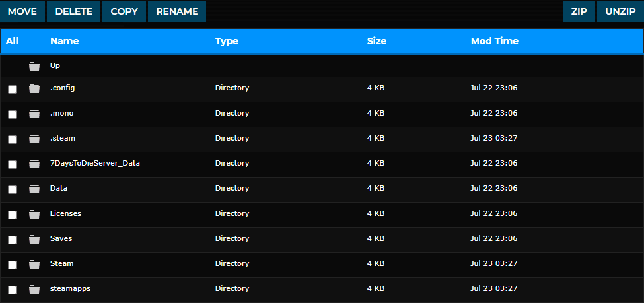This screenshot has height=303, width=644.
Task: Tick the checkbox for .steam
Action: [13, 139]
